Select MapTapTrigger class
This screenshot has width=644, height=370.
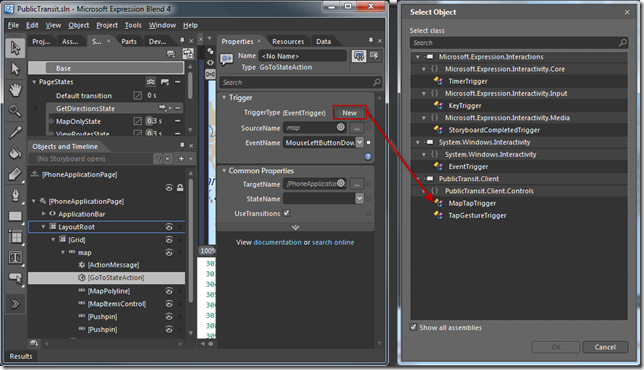472,203
